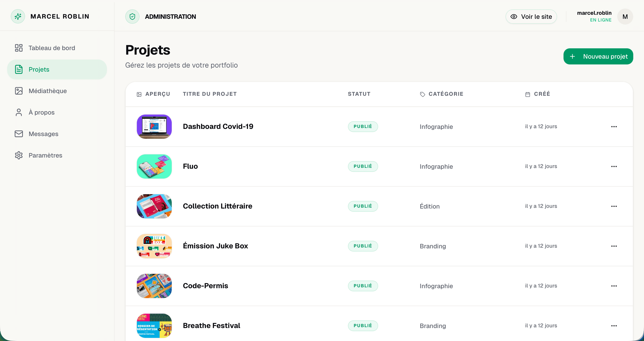Click the Projets document icon in sidebar

pyautogui.click(x=19, y=69)
